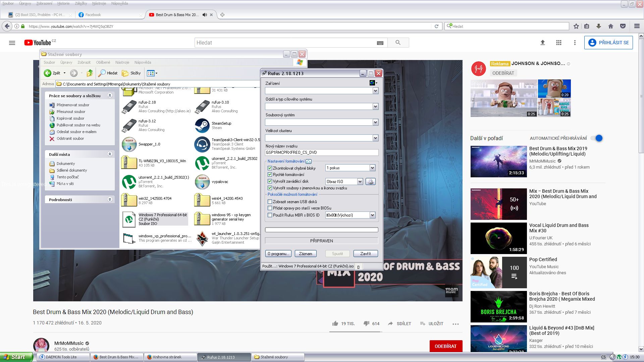
Task: Click the Explorer Up folder icon
Action: [x=90, y=73]
